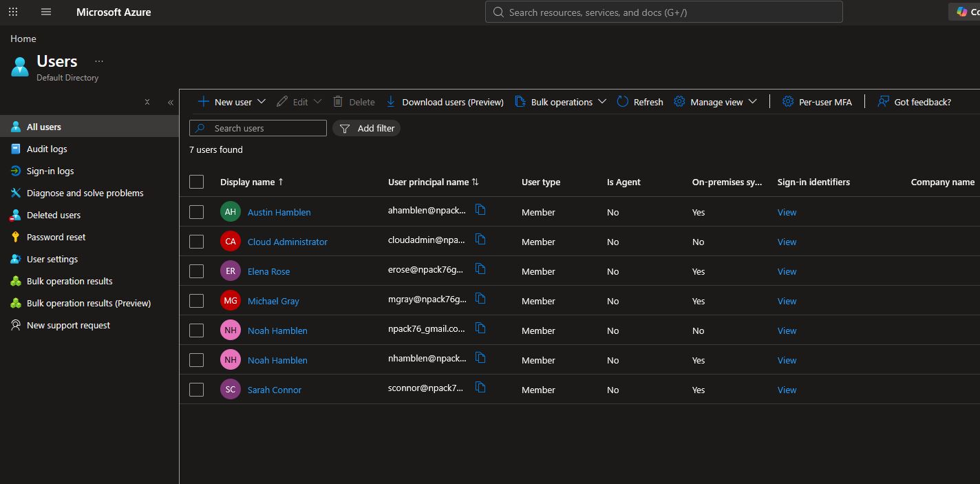Click the Refresh toolbar button
Screen dimensions: 980x484
[640, 102]
